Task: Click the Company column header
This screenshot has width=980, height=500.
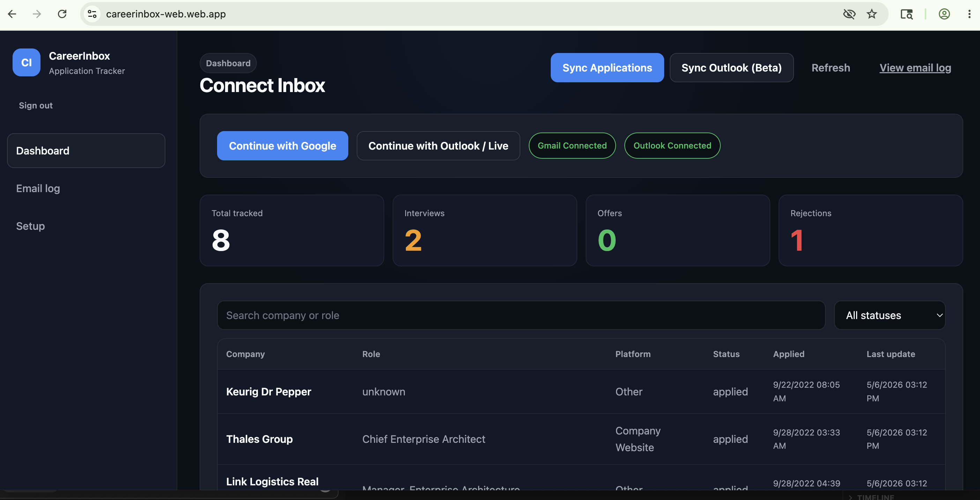Action: [245, 354]
